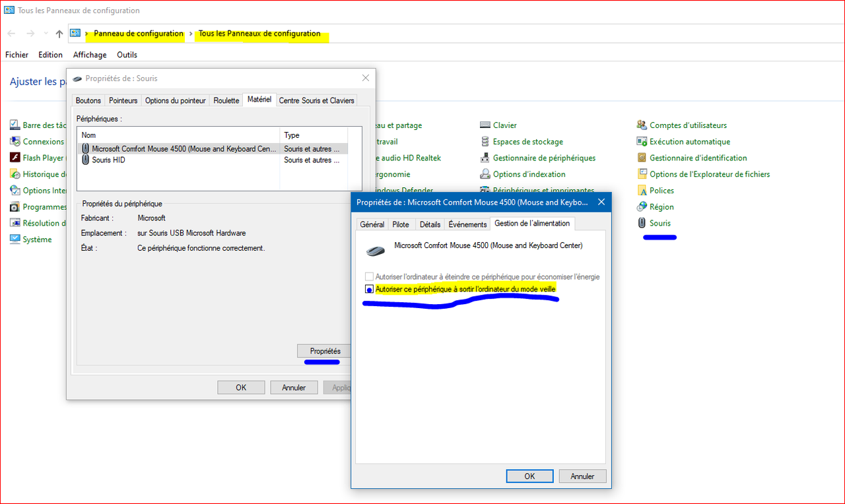Select the 'Souris HID' device row
845x504 pixels.
coord(213,160)
